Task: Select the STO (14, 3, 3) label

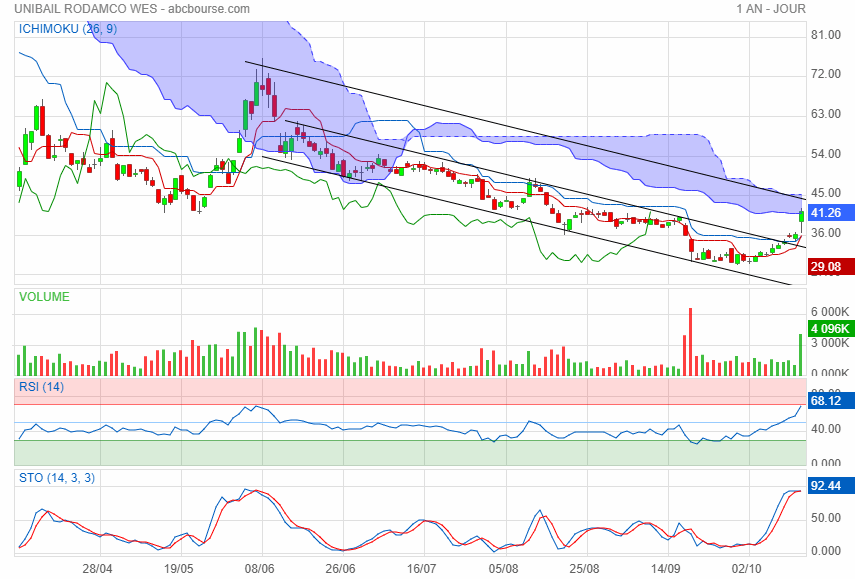Action: tap(57, 478)
